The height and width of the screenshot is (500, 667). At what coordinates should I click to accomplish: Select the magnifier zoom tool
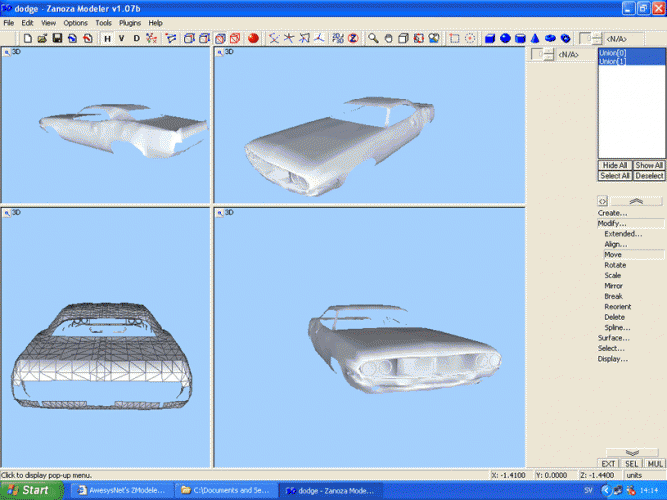[x=373, y=38]
